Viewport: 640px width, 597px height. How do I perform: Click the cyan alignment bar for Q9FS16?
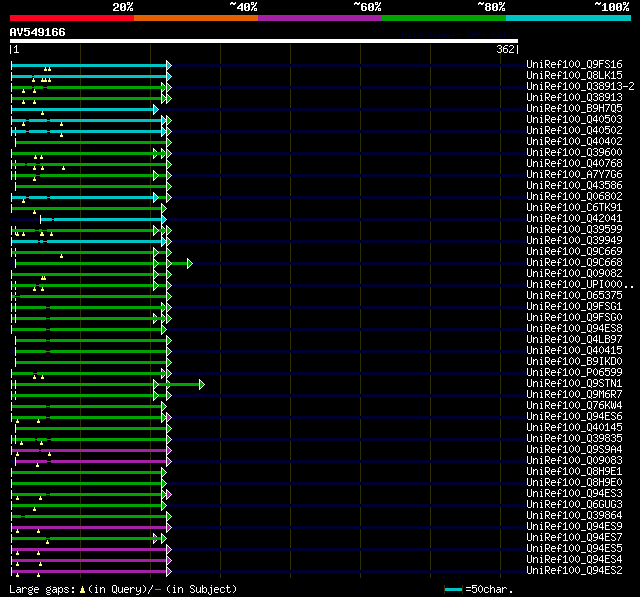[x=89, y=65]
